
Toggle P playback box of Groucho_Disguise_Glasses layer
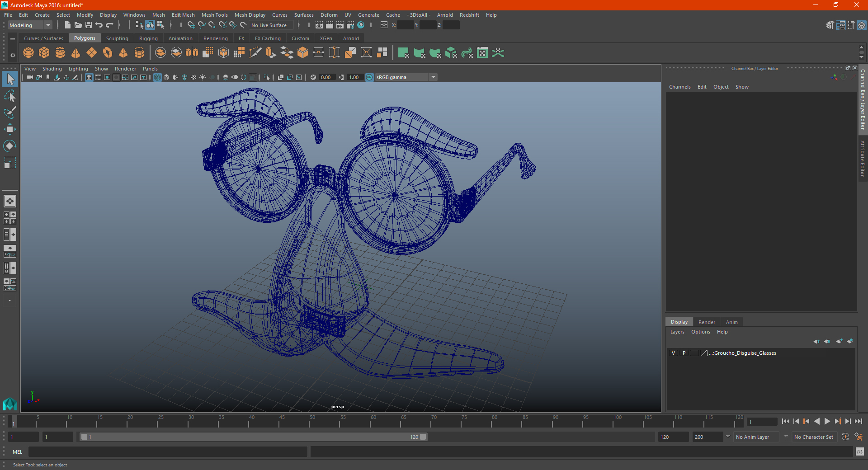(x=684, y=353)
